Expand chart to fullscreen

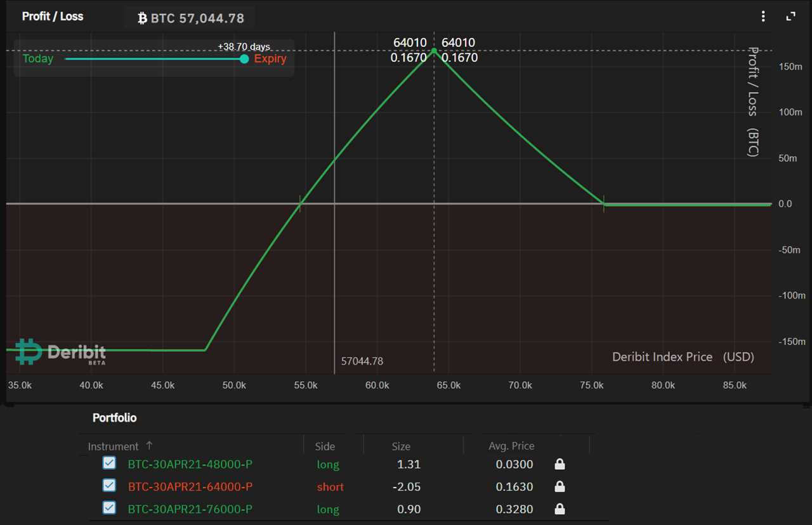791,16
